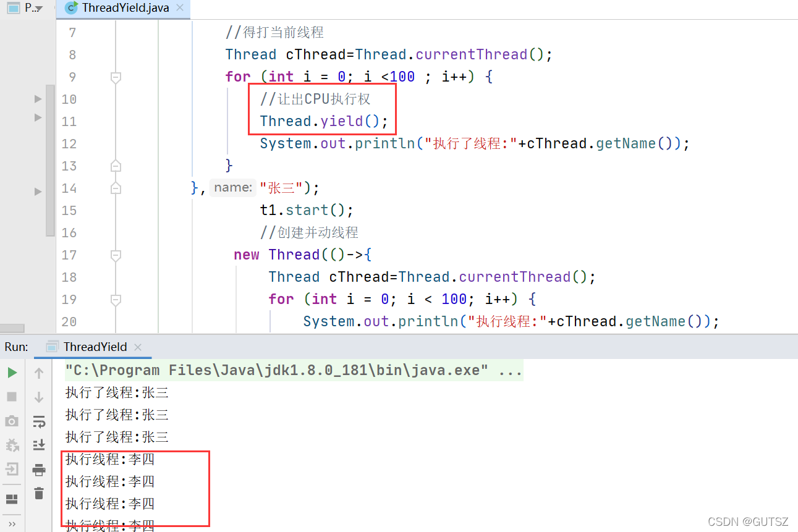Jump up the stack trace arrow

pos(39,373)
